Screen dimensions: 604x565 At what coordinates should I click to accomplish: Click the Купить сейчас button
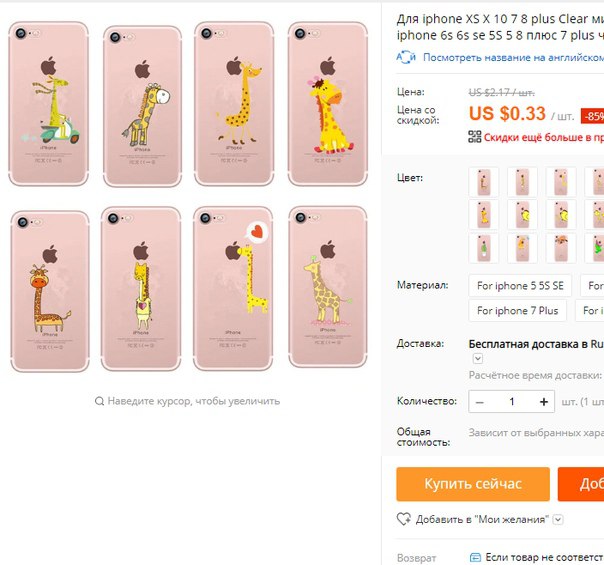tap(473, 484)
